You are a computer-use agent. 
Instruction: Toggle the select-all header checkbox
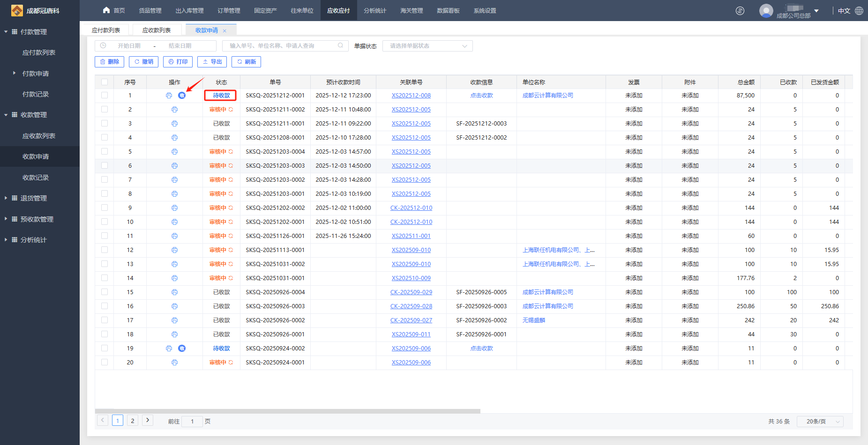click(105, 82)
